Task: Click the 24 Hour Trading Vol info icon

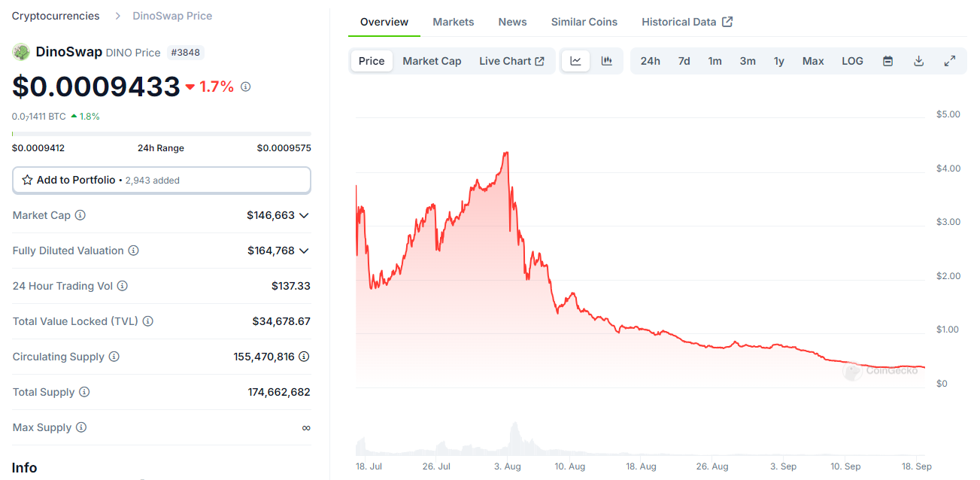Action: coord(123,286)
